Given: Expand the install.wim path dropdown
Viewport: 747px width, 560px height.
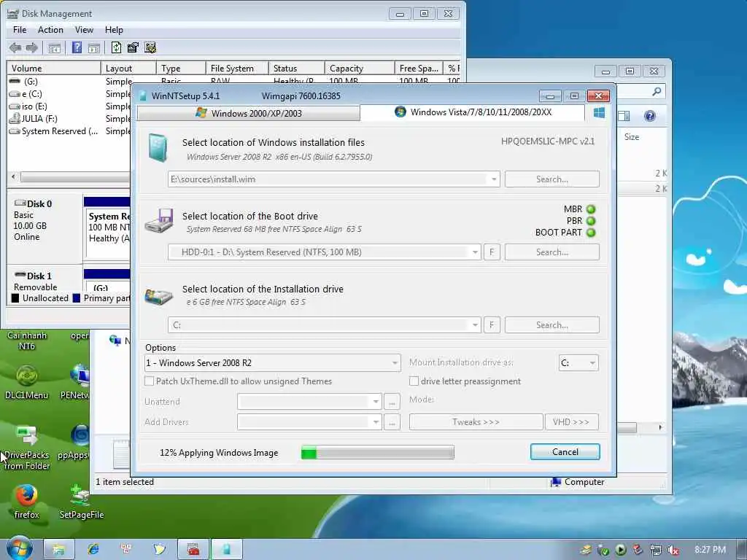Looking at the screenshot, I should (494, 179).
